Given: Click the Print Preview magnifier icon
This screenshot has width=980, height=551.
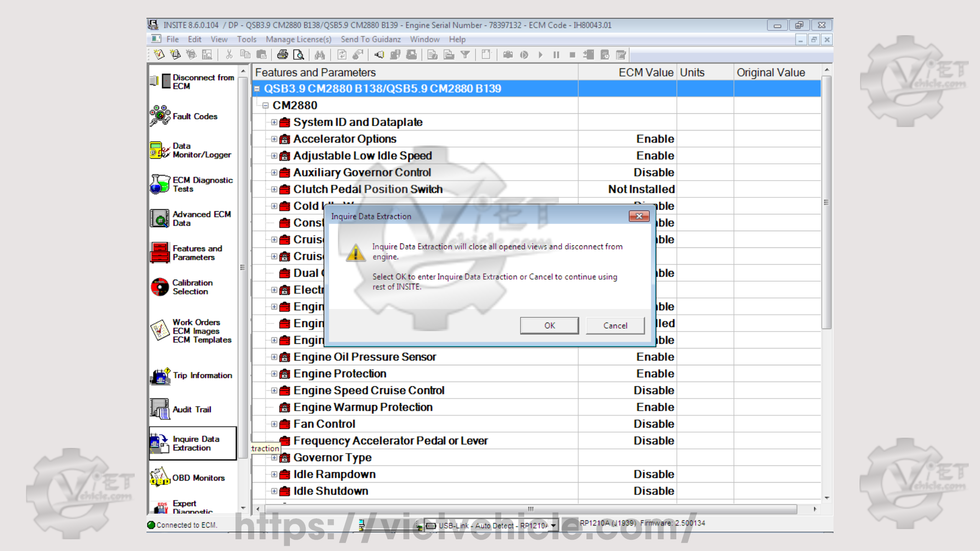Looking at the screenshot, I should click(x=299, y=55).
